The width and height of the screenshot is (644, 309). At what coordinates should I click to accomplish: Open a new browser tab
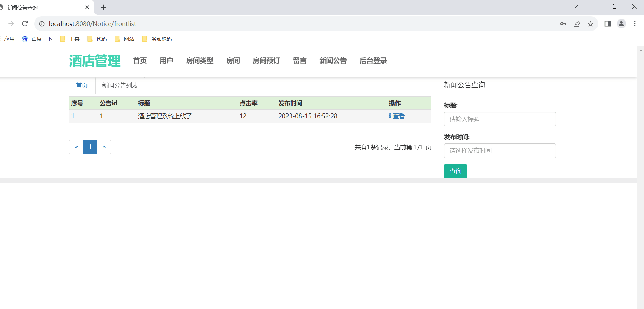coord(103,7)
